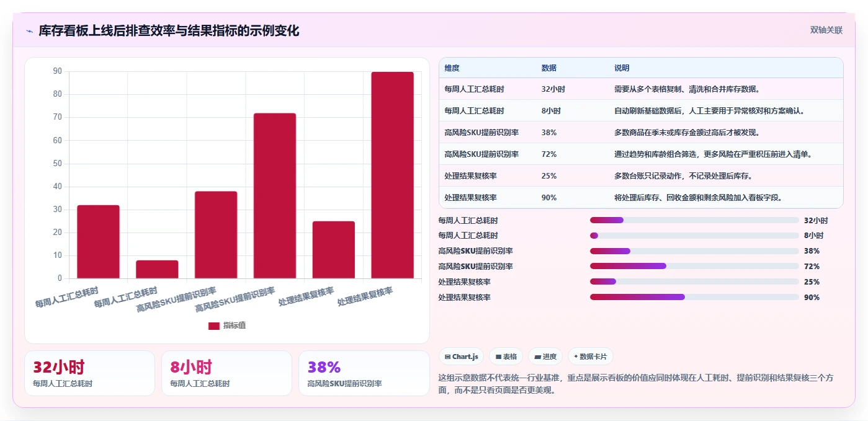Click the progress bar for 72%
This screenshot has width=868, height=421.
coord(694,266)
